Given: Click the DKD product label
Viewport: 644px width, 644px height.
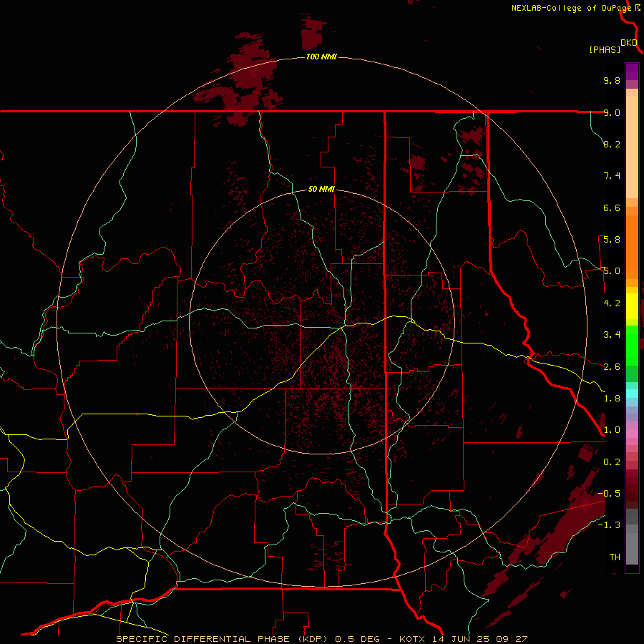Looking at the screenshot, I should pyautogui.click(x=629, y=43).
